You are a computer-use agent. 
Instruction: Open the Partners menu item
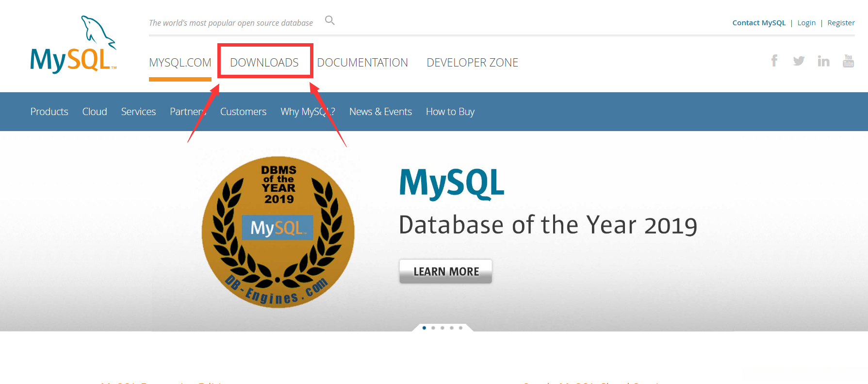point(188,112)
